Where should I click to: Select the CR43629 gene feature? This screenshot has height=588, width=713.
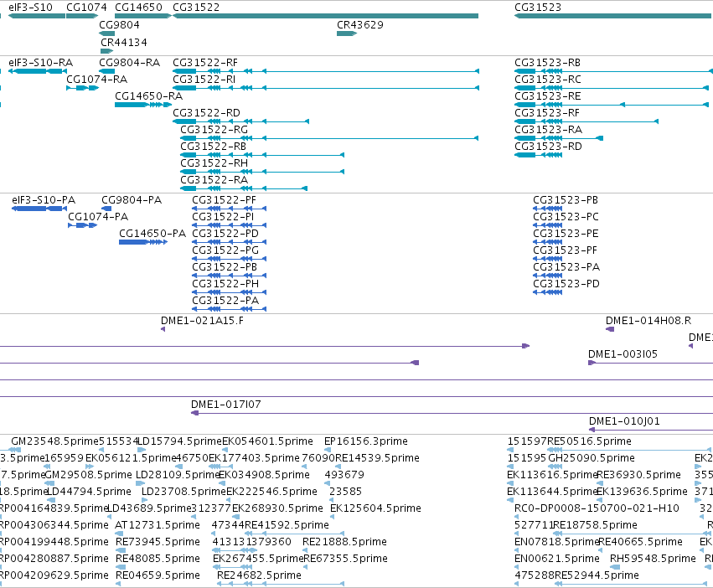pyautogui.click(x=347, y=34)
